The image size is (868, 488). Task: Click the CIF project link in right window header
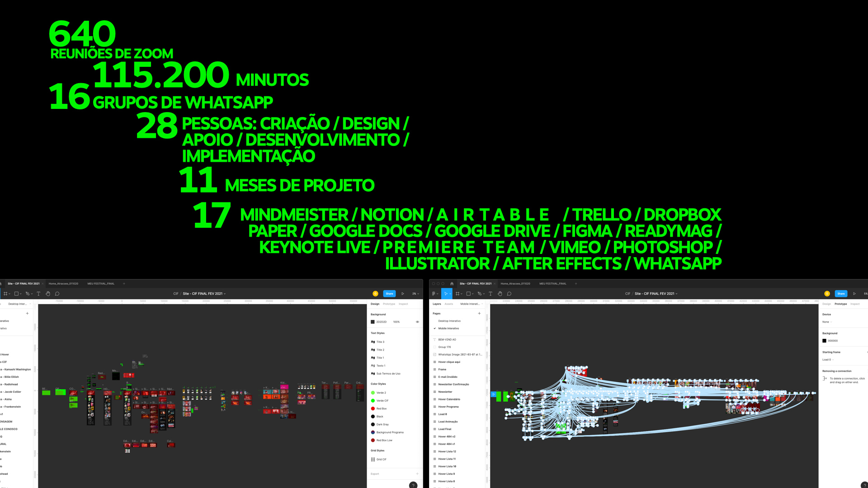pyautogui.click(x=627, y=294)
